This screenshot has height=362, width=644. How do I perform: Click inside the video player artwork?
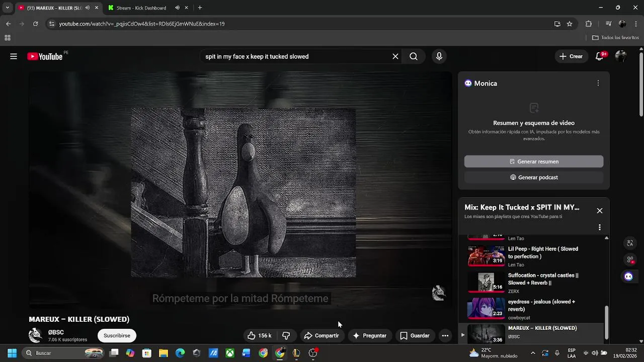(244, 193)
